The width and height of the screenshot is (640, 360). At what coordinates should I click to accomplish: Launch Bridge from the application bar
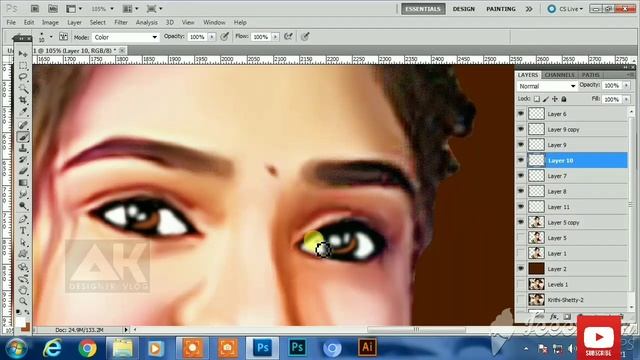(x=35, y=9)
